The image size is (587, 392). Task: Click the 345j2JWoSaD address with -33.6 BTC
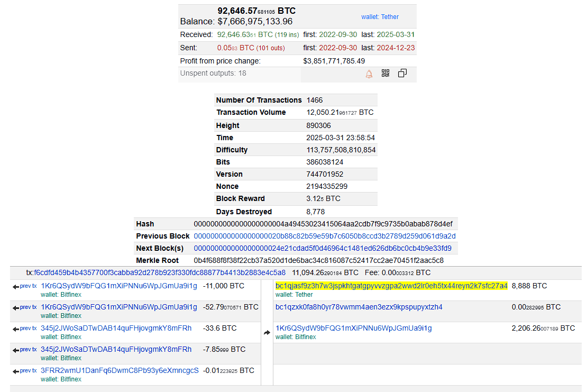point(116,328)
